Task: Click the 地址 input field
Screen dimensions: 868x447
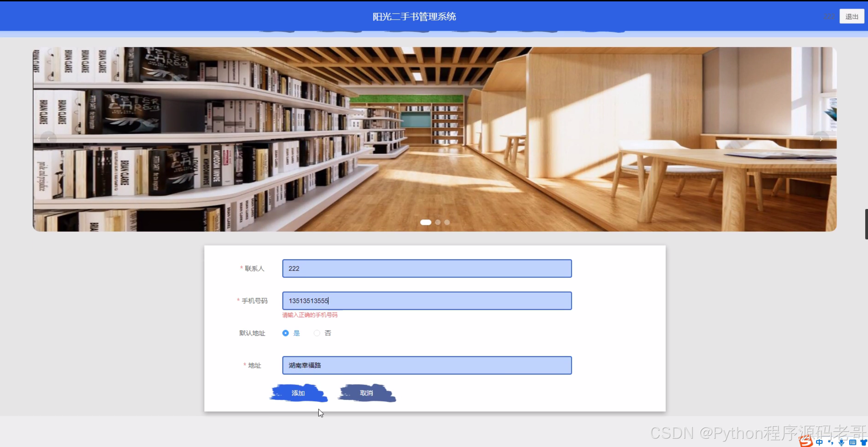Action: 427,365
